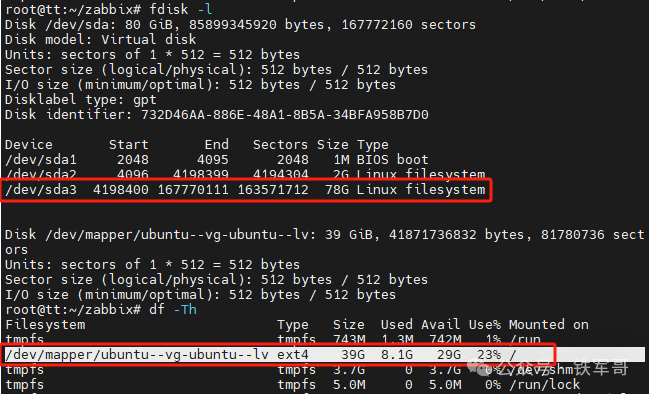The image size is (650, 394).
Task: Click the '78G' size of sda3
Action: click(x=337, y=190)
